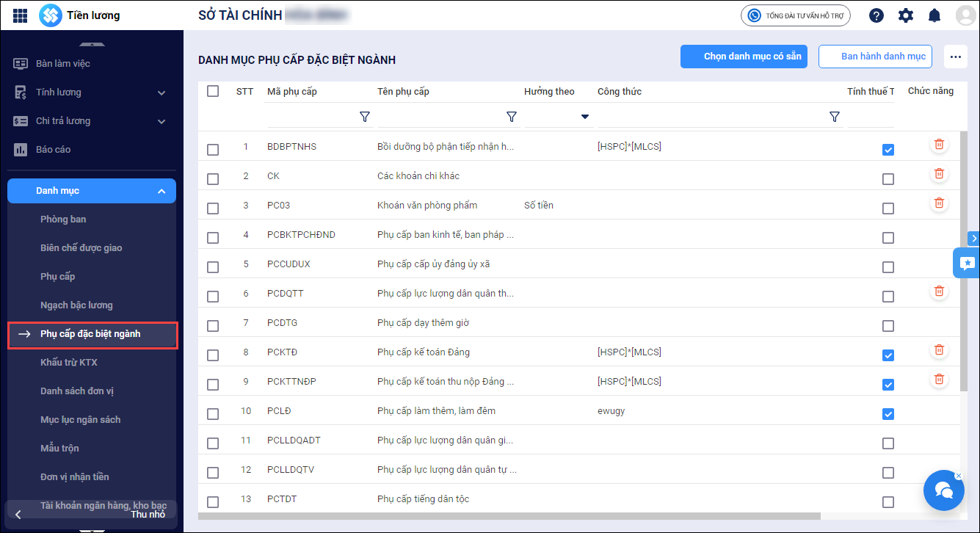The width and height of the screenshot is (980, 533).
Task: Focus the Công thức filter field
Action: [x=712, y=117]
